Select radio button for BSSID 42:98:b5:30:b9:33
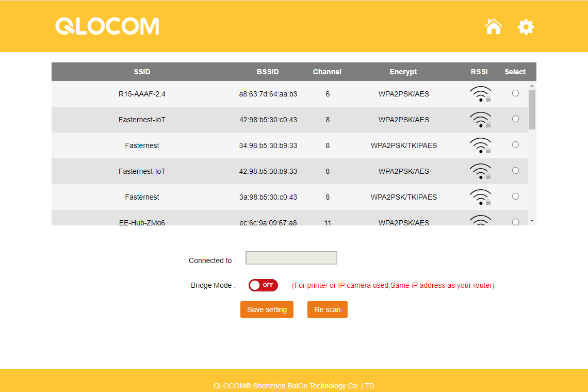 tap(515, 170)
